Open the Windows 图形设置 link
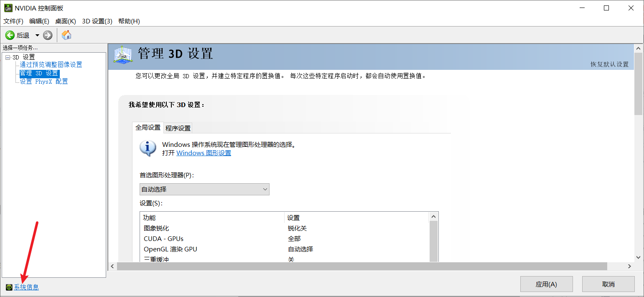644x297 pixels. (x=204, y=153)
